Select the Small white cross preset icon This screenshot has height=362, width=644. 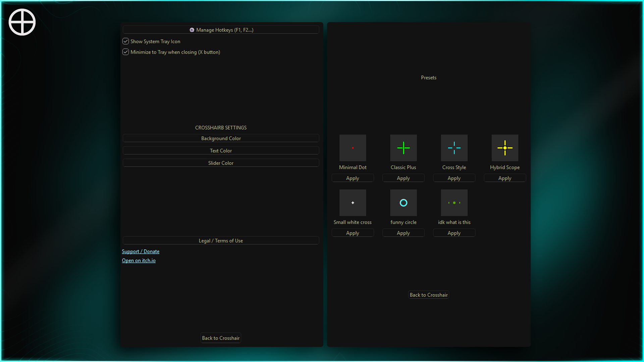(x=353, y=203)
